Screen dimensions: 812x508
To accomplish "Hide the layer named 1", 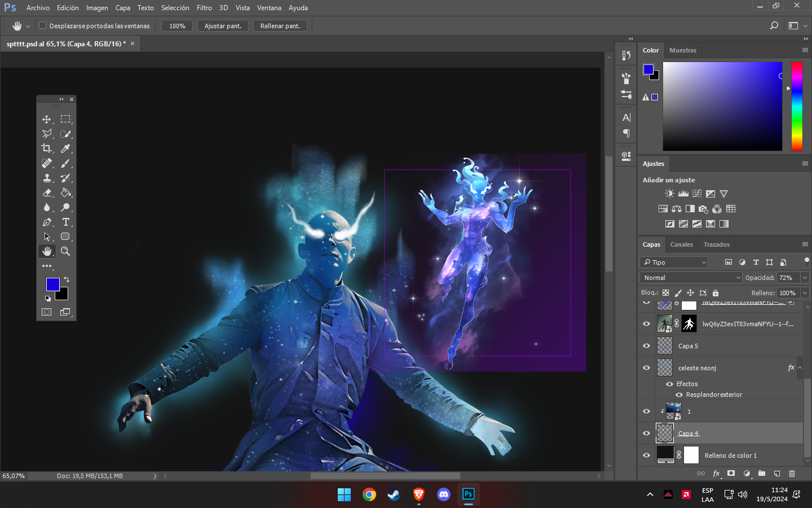I will click(x=647, y=411).
